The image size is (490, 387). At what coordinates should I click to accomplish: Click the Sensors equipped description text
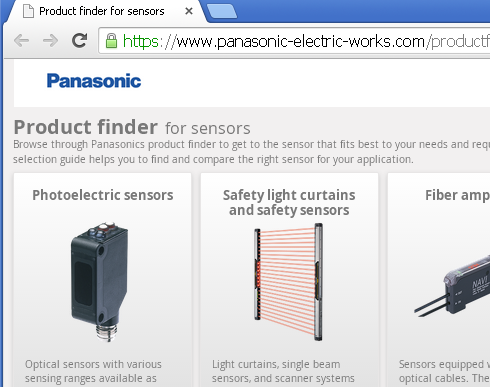(444, 371)
